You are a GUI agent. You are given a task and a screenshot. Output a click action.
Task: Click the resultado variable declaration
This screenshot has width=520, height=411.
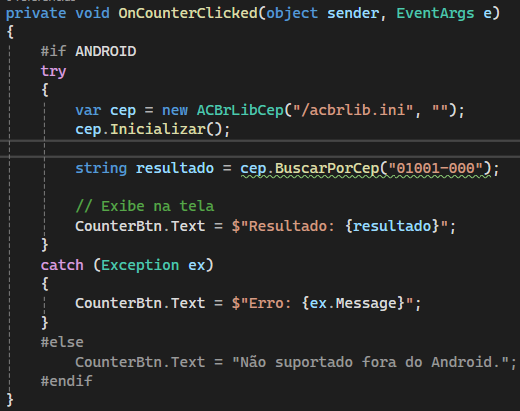point(175,168)
